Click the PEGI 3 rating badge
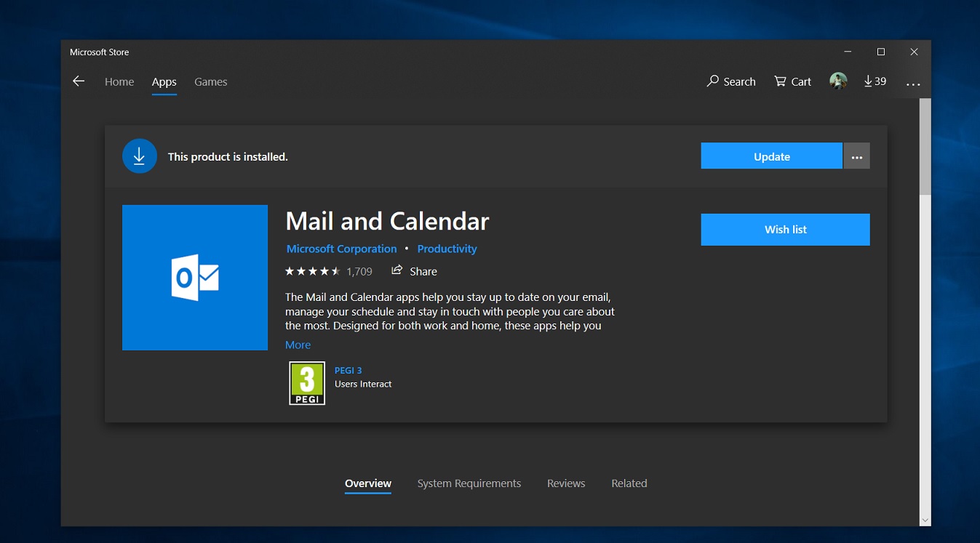Screen dimensions: 980x543 coord(306,382)
